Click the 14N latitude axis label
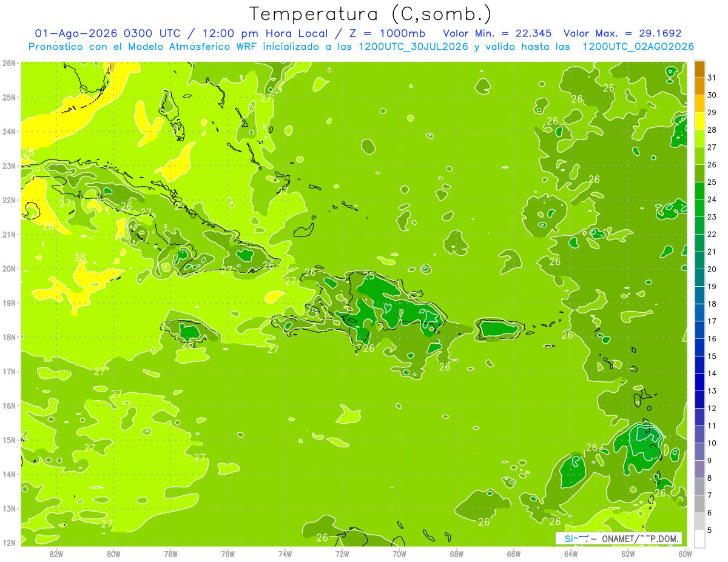 tap(9, 474)
